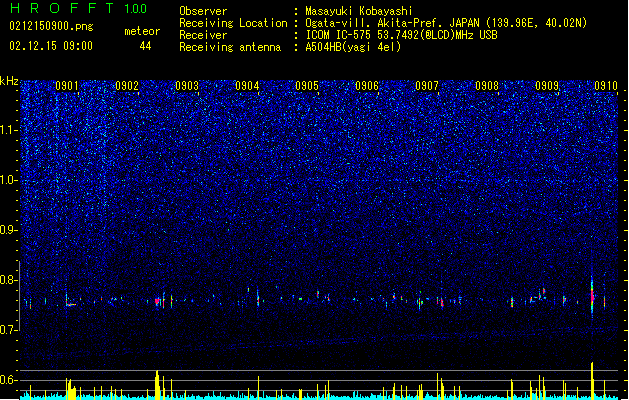629x400 pixels.
Task: Click the Ogata-vill. Akita-Pref. JAPAN location text
Action: [446, 23]
